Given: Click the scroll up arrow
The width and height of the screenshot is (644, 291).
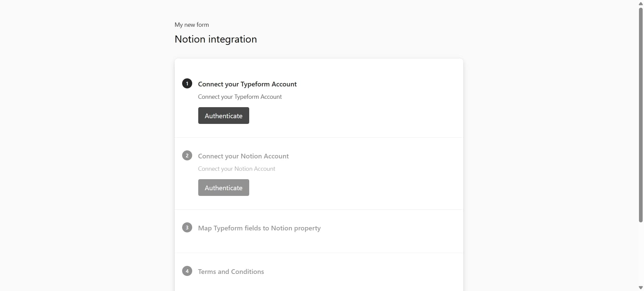Looking at the screenshot, I should click(x=640, y=3).
